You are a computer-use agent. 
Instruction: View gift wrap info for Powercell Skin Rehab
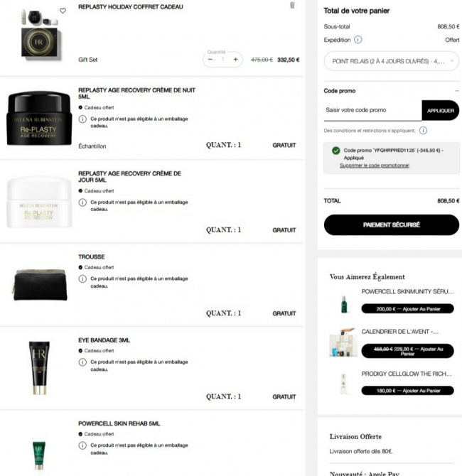coord(82,445)
